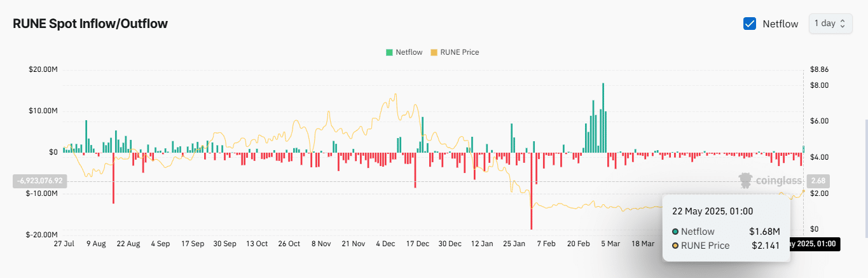Select the deepest red bar in early February
868x278 pixels.
(531, 191)
